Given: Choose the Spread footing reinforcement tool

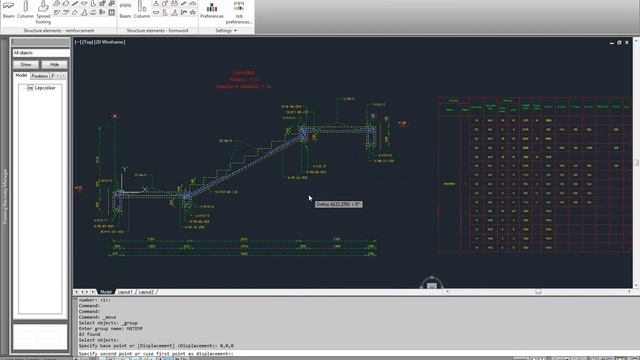Looking at the screenshot, I should 43,11.
